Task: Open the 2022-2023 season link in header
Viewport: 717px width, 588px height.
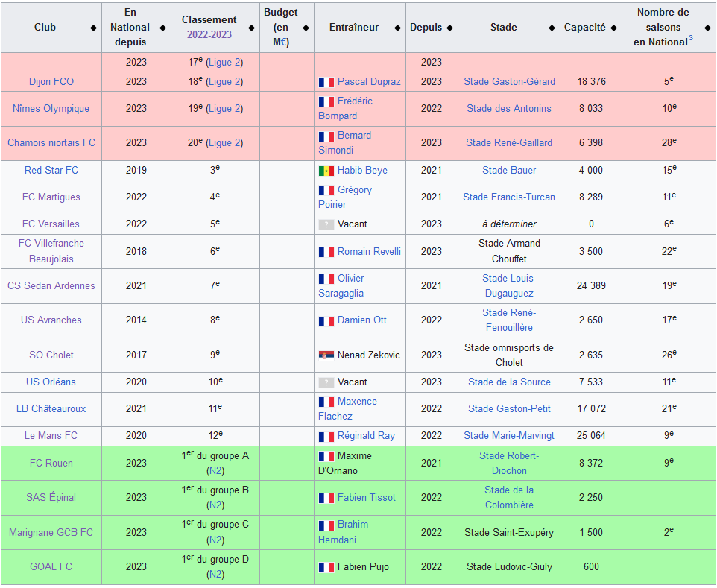Action: [209, 35]
